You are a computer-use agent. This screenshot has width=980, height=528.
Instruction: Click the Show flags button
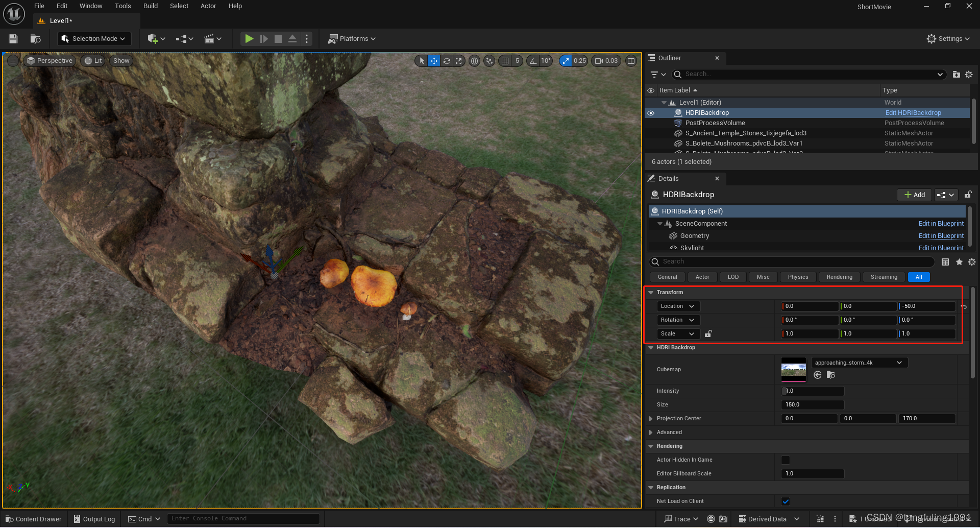121,61
